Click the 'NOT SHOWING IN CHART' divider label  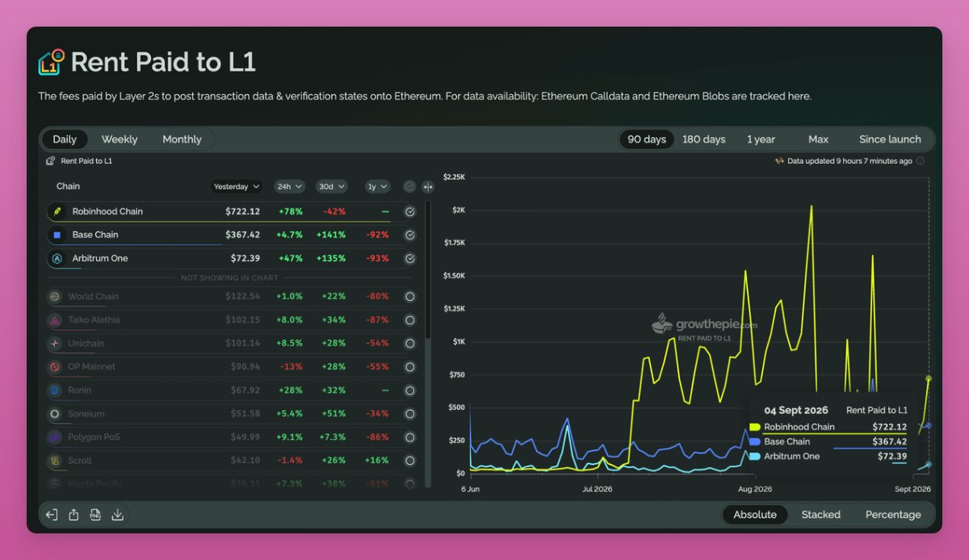[230, 278]
